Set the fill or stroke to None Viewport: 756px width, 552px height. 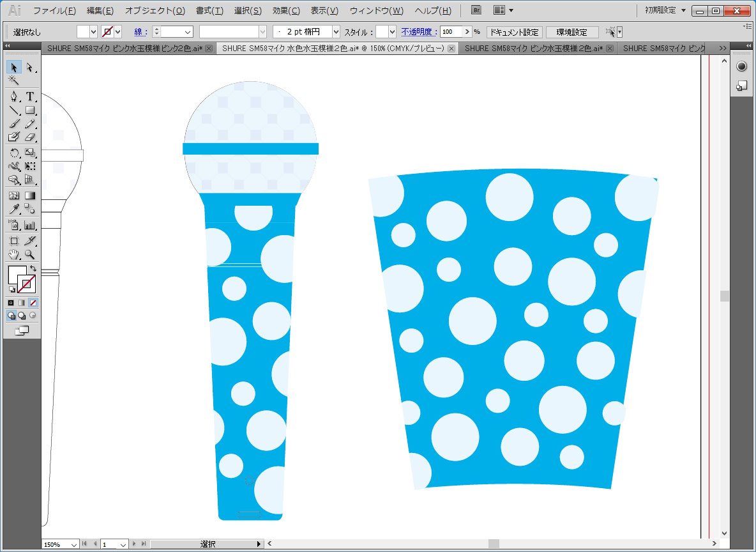tap(33, 302)
